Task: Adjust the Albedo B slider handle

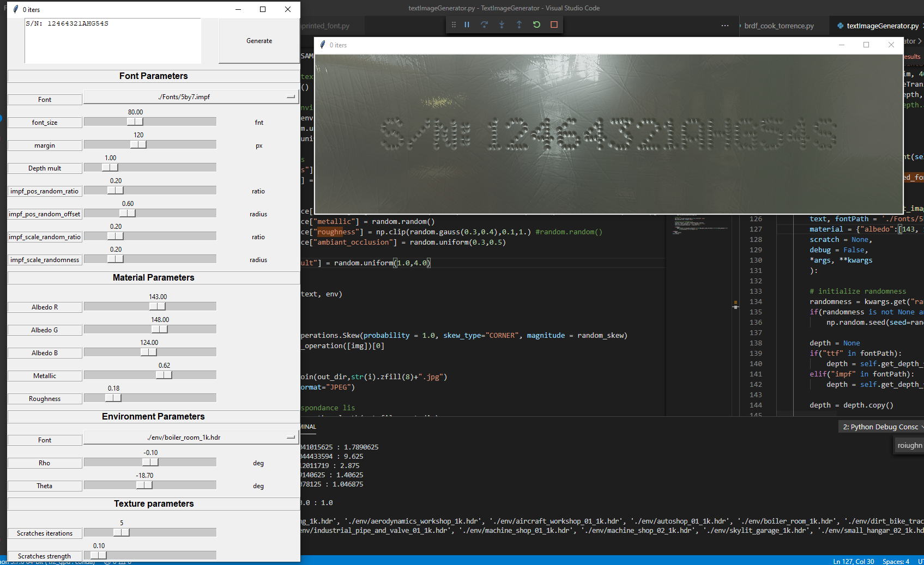Action: [x=149, y=352]
